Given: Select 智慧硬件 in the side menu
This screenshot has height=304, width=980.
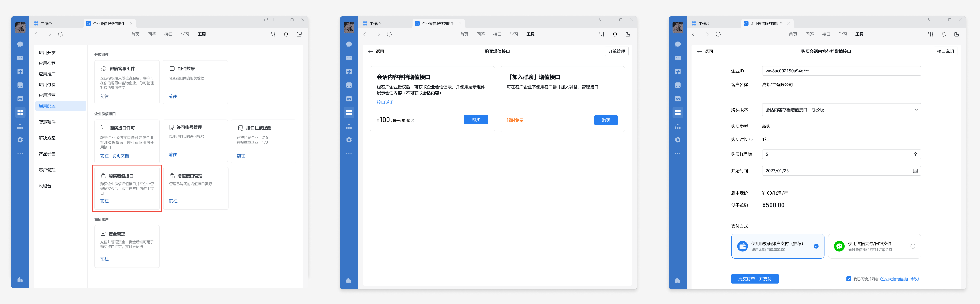Looking at the screenshot, I should pyautogui.click(x=47, y=122).
